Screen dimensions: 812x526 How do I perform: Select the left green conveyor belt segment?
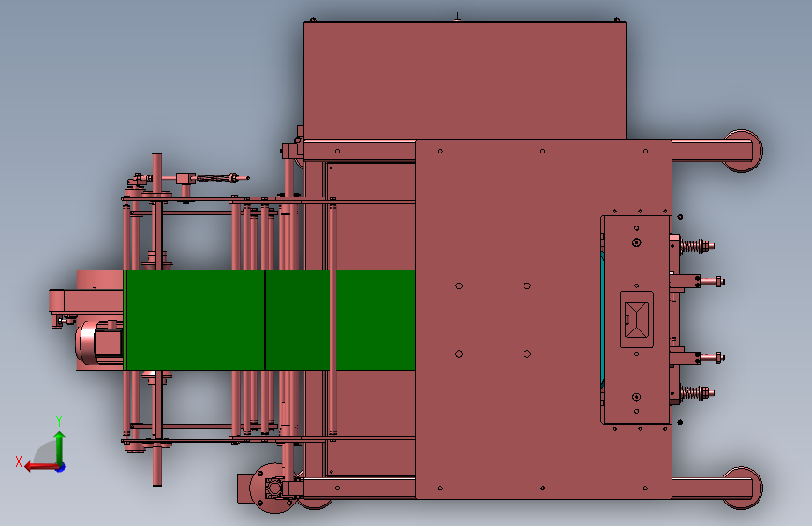(196, 320)
